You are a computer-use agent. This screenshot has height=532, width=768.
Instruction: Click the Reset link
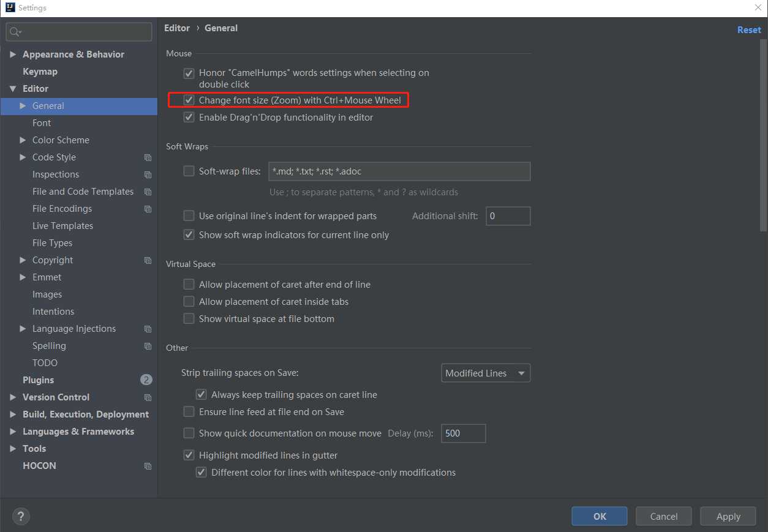[x=749, y=29]
